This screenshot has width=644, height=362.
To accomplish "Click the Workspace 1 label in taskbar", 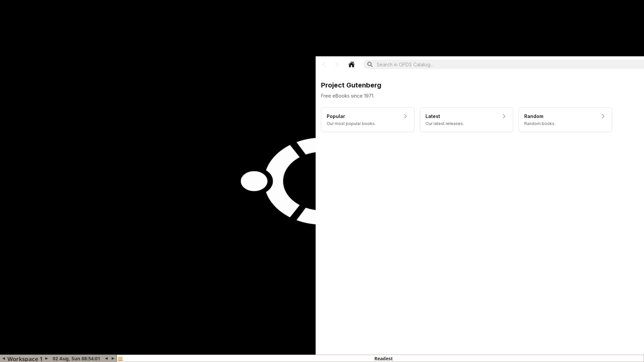I will tap(25, 359).
